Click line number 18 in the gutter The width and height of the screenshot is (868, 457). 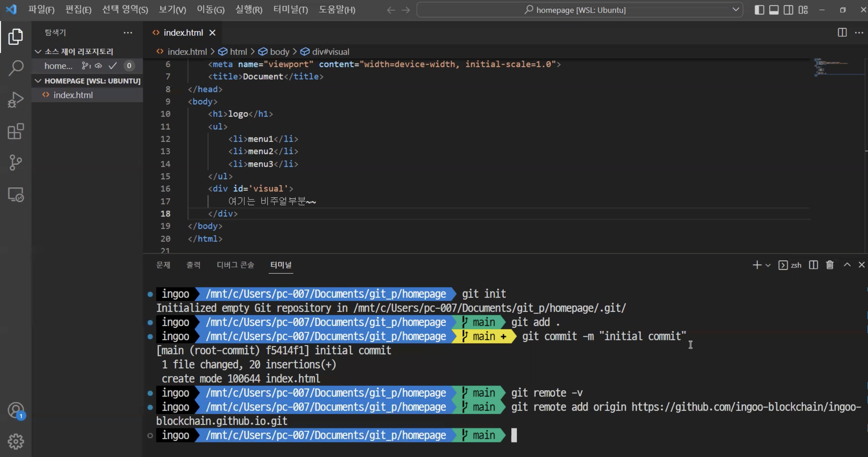pos(165,214)
